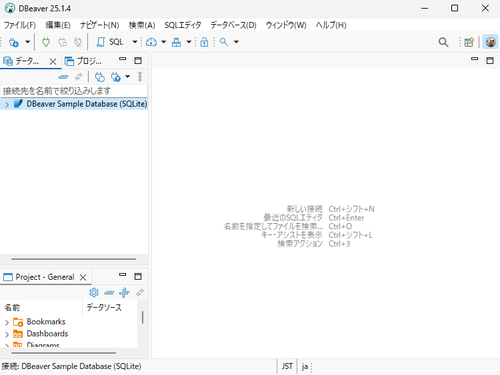This screenshot has width=500, height=375.
Task: Open dropdown beside the dashboard gauge icon
Action: click(x=163, y=42)
